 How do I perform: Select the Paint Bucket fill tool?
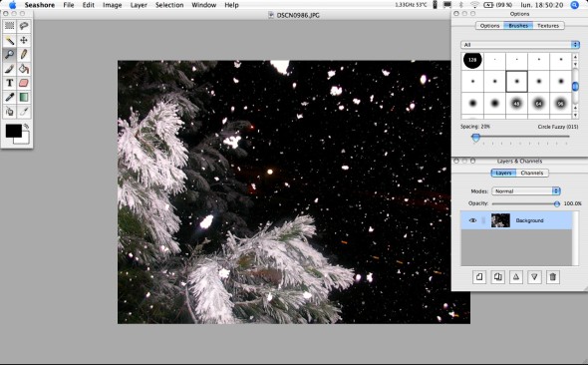(x=24, y=69)
